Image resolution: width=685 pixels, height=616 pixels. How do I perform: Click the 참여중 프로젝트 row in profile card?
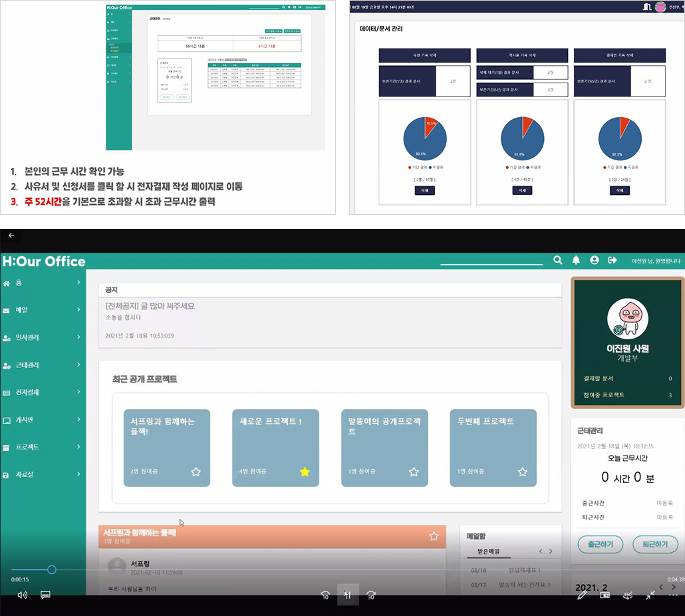(x=627, y=395)
